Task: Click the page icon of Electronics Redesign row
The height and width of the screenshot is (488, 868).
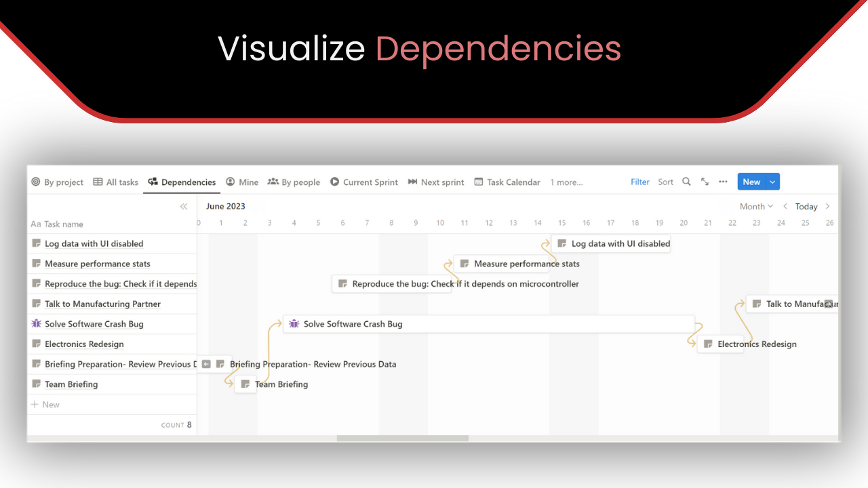Action: coord(37,344)
